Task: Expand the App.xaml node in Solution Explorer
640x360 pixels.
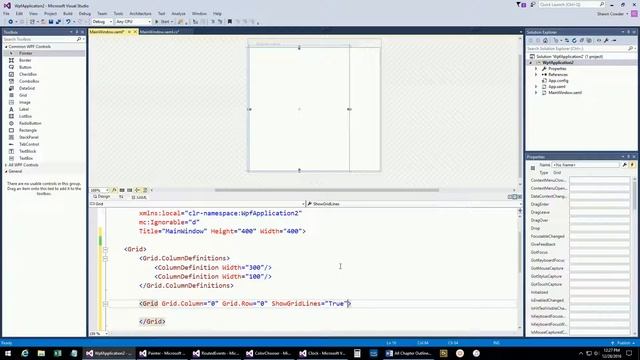Action: point(536,87)
